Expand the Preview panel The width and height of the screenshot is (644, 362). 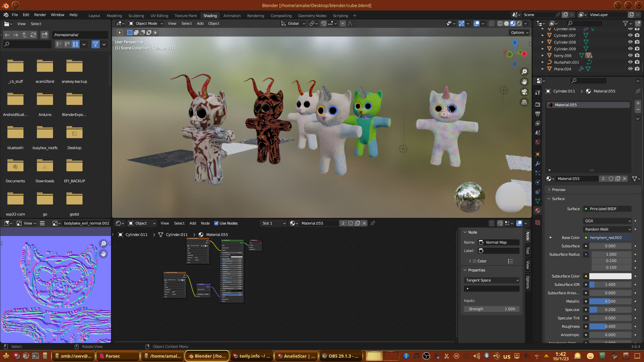tap(558, 190)
